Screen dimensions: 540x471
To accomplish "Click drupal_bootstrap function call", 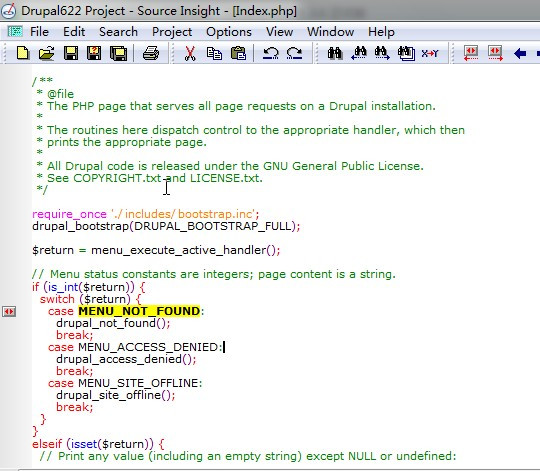I will 80,226.
